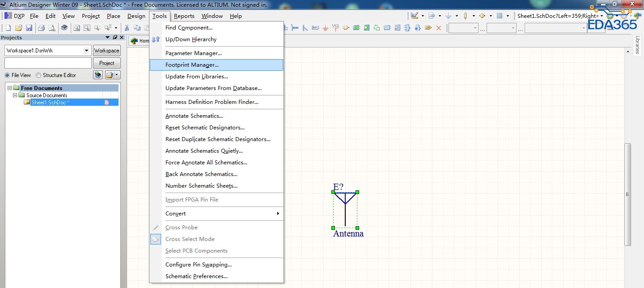The width and height of the screenshot is (644, 288).
Task: Click the GND power port icon
Action: 325,28
